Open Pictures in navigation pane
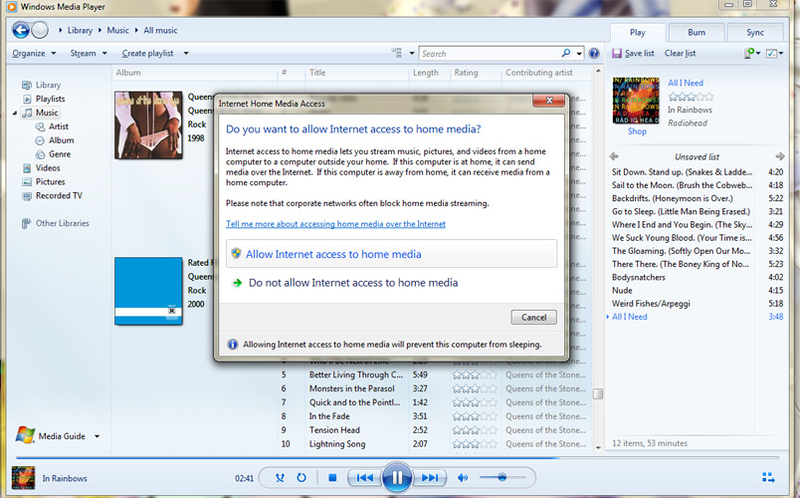The image size is (800, 498). [50, 182]
